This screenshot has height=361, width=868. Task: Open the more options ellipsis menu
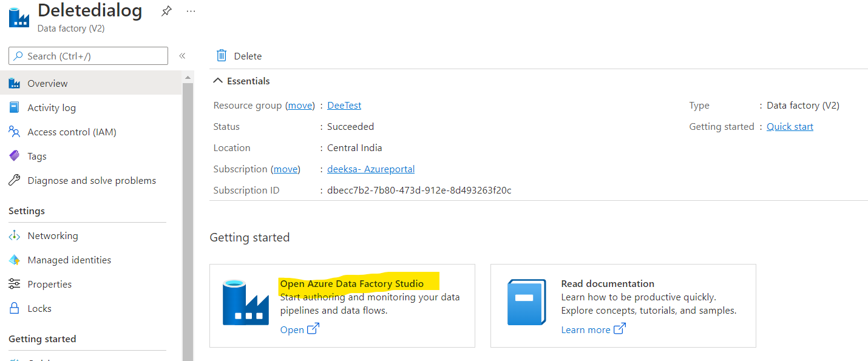[x=191, y=11]
